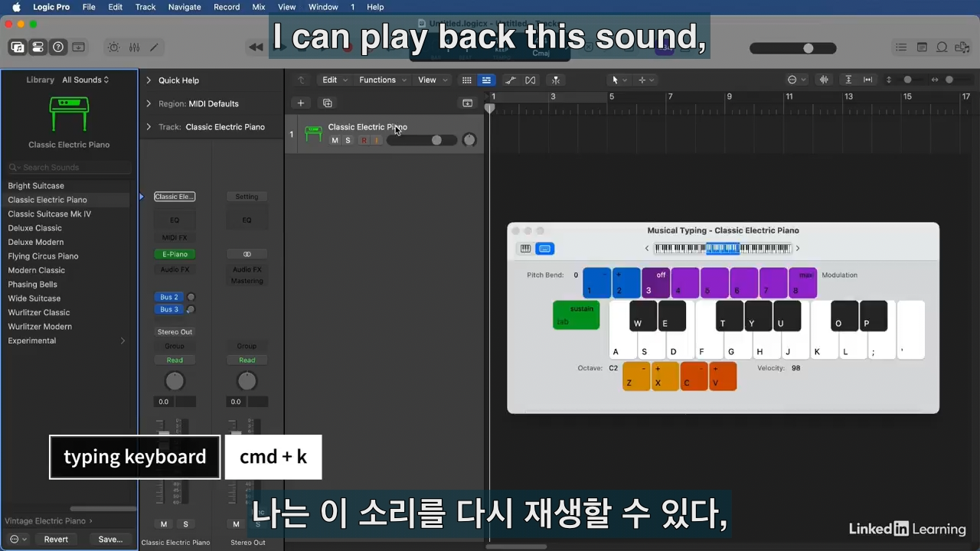Click the Save button in Library

(110, 540)
